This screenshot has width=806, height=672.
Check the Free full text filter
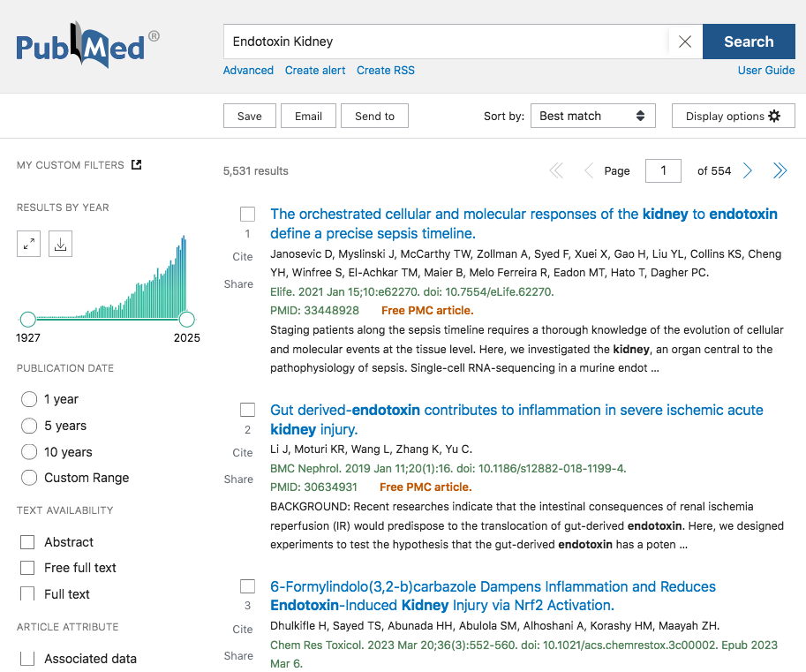click(27, 568)
